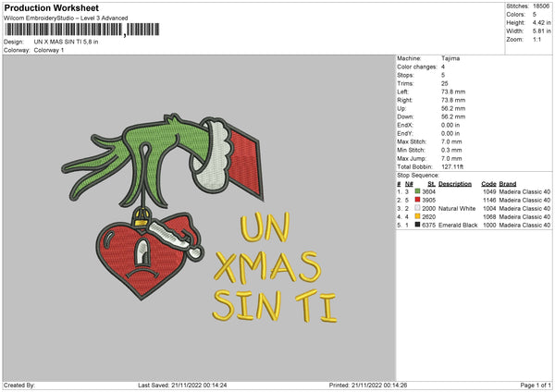
Task: Click the worksheet barcode
Action: (x=82, y=30)
